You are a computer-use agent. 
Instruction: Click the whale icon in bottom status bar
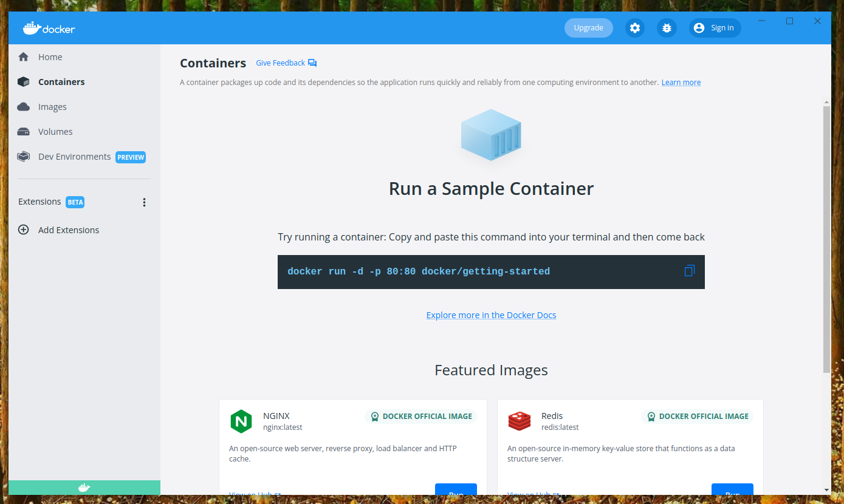[84, 488]
